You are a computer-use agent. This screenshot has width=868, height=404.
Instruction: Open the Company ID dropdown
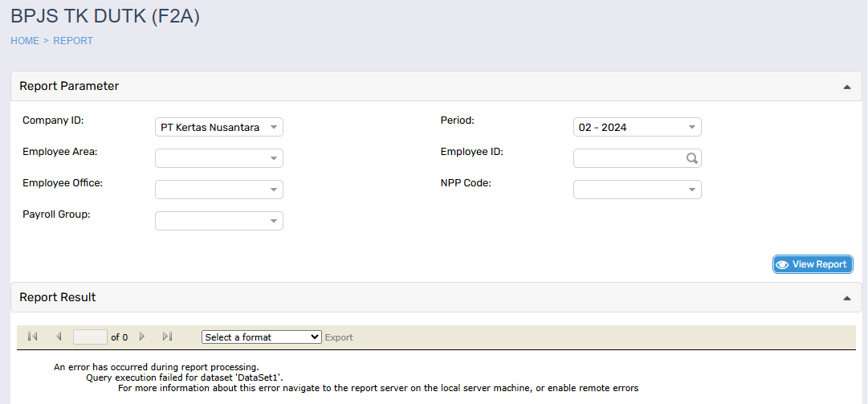coord(218,127)
